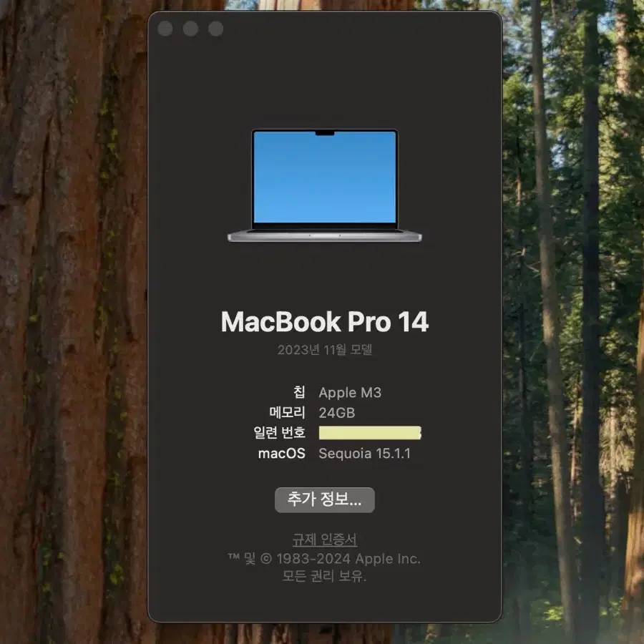The width and height of the screenshot is (644, 644).
Task: Close the About This Mac window
Action: pos(165,29)
